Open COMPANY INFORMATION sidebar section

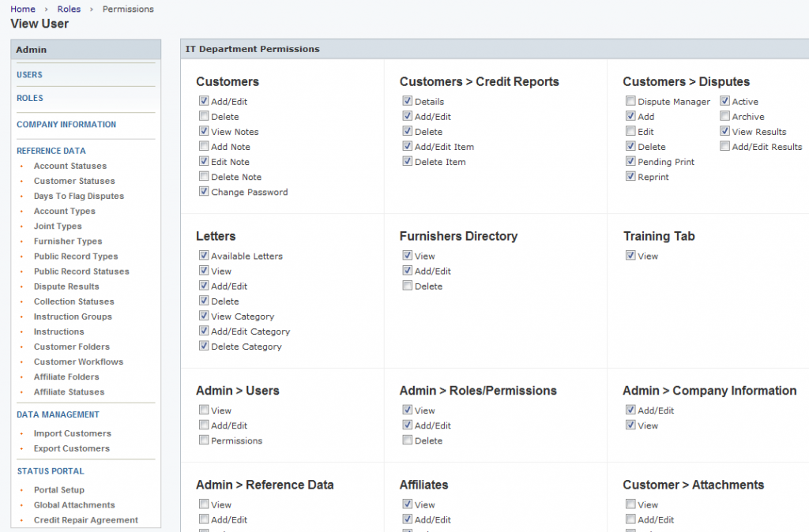pos(66,125)
